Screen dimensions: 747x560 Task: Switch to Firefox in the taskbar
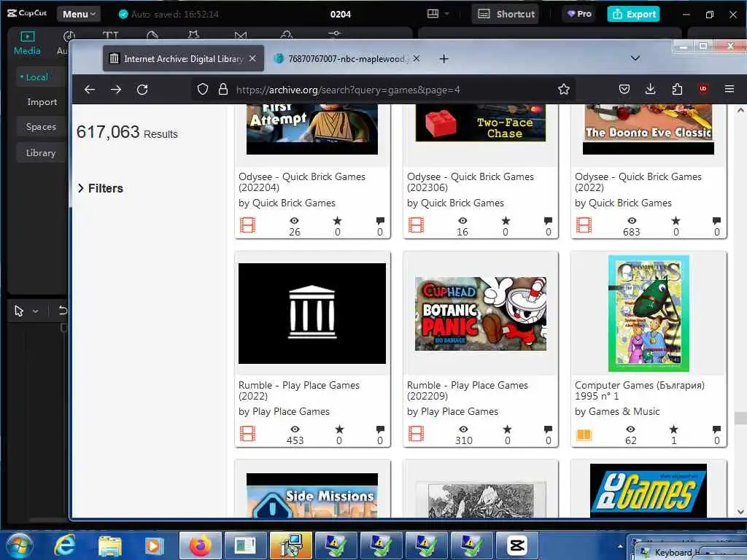pyautogui.click(x=200, y=545)
